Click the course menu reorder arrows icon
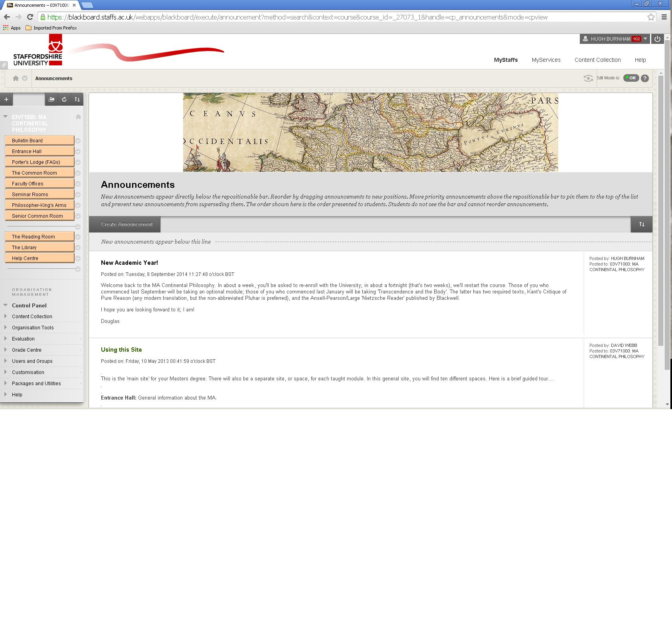 tap(77, 99)
